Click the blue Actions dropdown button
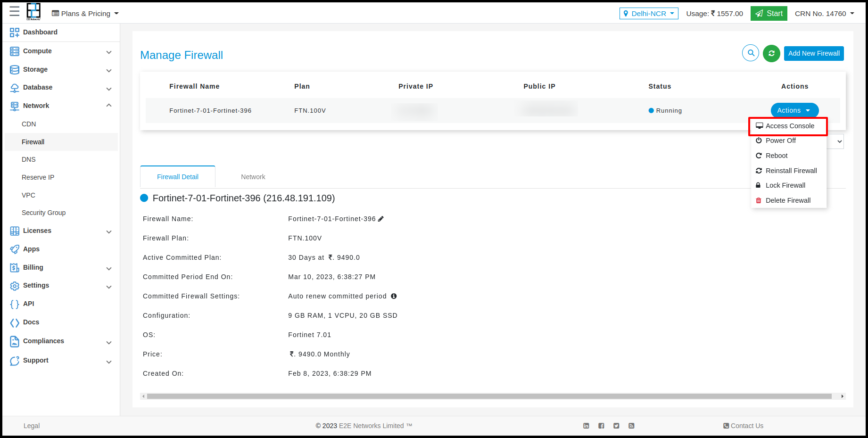The width and height of the screenshot is (868, 438). point(794,110)
